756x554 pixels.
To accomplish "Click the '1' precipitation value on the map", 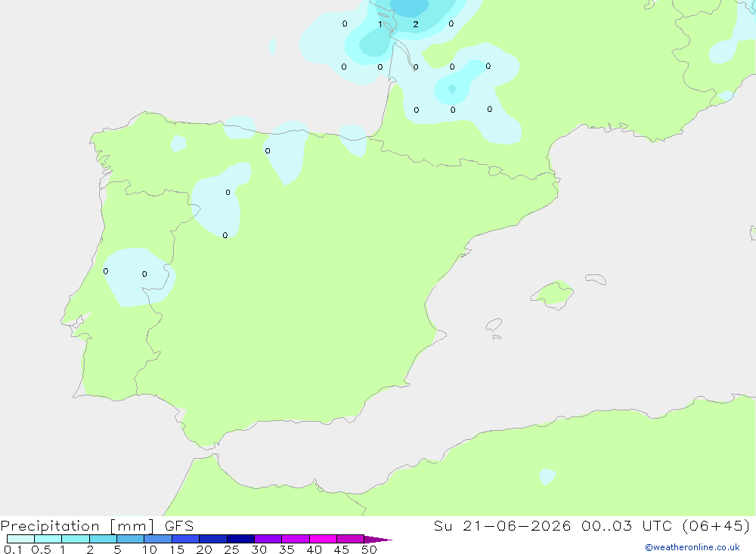I will pyautogui.click(x=380, y=24).
